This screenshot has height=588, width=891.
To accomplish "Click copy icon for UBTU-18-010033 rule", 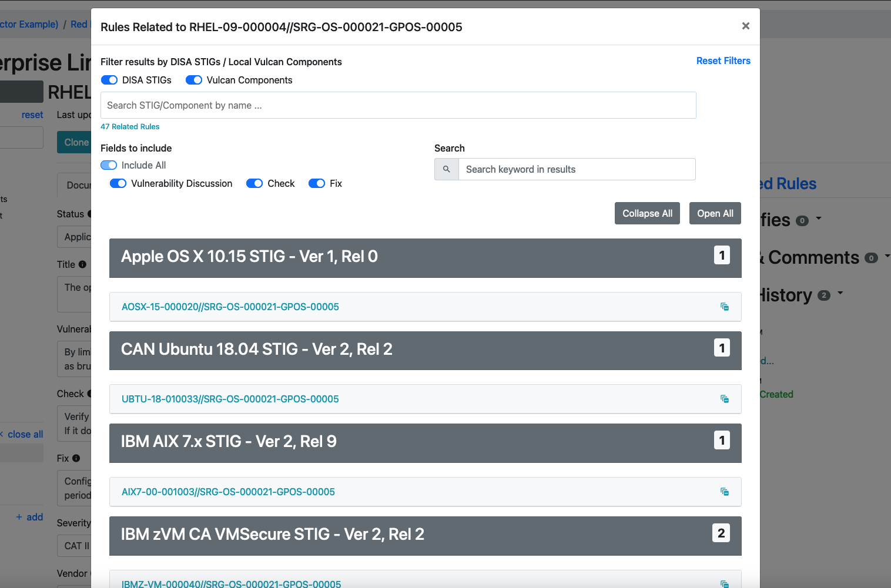I will coord(724,399).
